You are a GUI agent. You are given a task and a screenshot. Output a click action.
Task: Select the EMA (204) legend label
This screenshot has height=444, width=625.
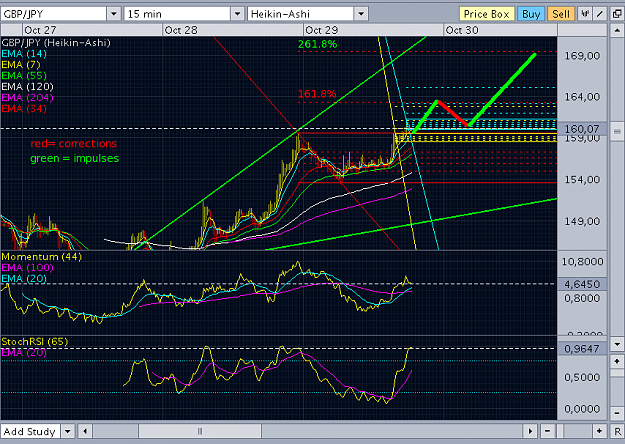tap(27, 98)
